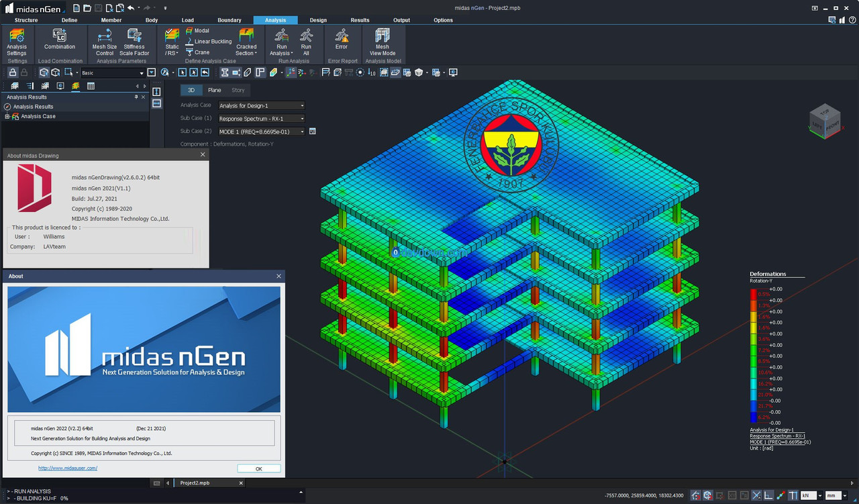Open the Error report

tap(342, 40)
